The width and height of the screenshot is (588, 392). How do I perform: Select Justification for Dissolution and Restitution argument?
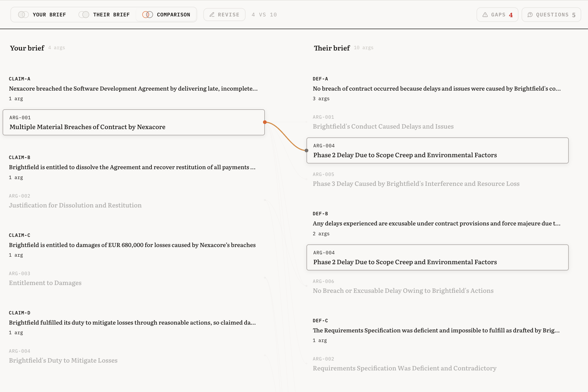tap(75, 205)
